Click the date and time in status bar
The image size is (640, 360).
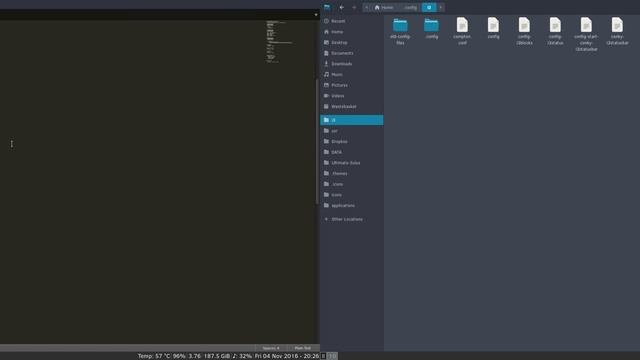(287, 356)
